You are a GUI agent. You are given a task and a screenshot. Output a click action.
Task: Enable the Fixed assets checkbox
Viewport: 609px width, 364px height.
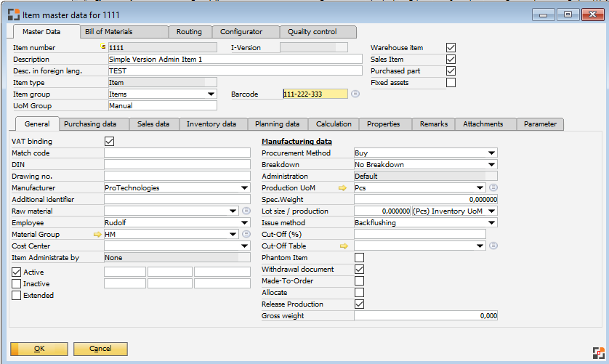451,83
